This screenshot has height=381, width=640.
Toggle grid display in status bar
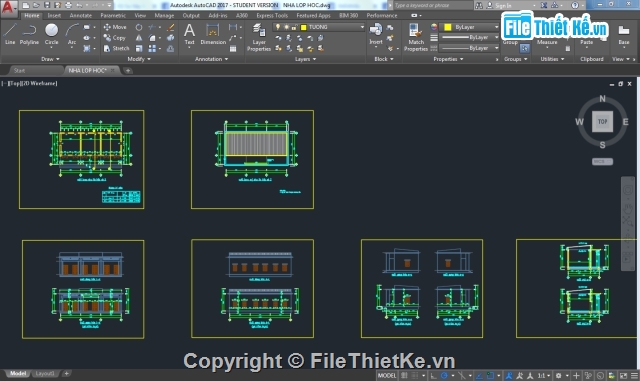tap(404, 375)
